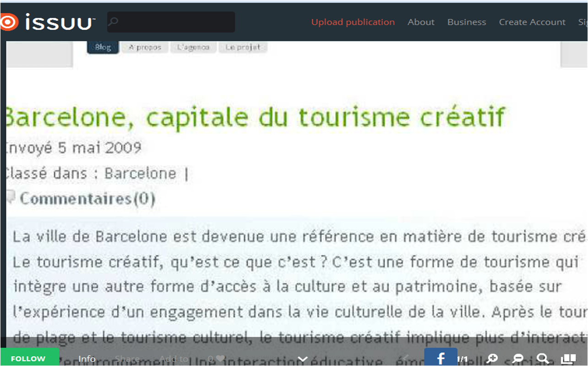The image size is (588, 366).
Task: Click the search magnifier icon in header
Action: (114, 21)
